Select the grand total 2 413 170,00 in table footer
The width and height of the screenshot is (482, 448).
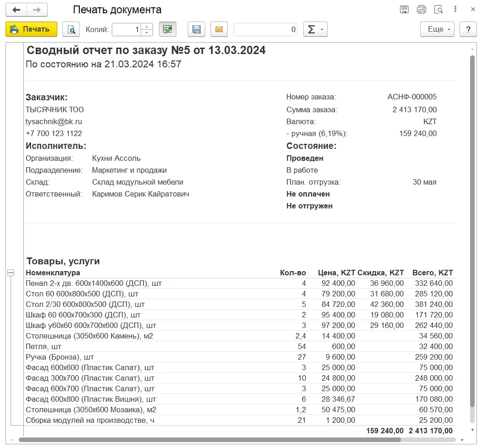coord(431,431)
